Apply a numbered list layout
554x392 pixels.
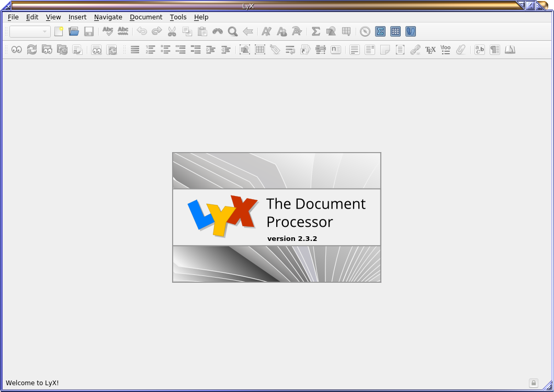click(x=150, y=50)
